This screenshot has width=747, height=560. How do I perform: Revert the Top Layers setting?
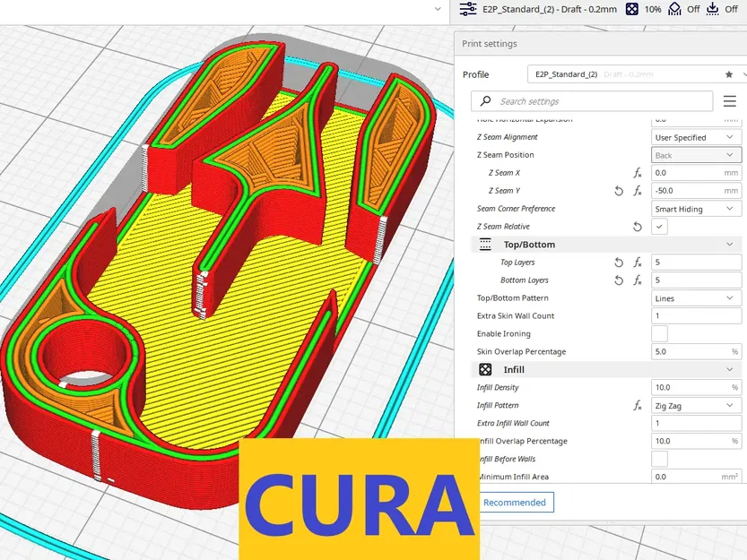(619, 263)
